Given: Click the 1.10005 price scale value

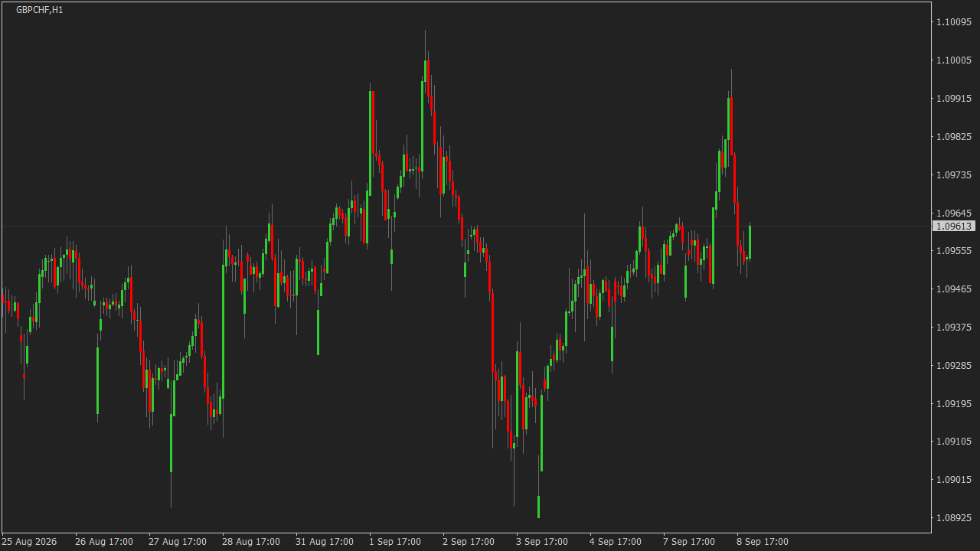Looking at the screenshot, I should point(954,60).
